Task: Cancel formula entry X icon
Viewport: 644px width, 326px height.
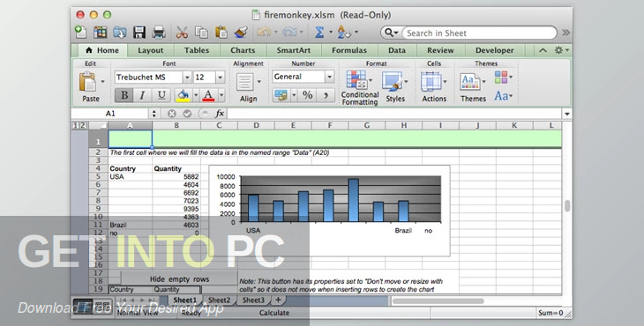Action: pos(172,114)
